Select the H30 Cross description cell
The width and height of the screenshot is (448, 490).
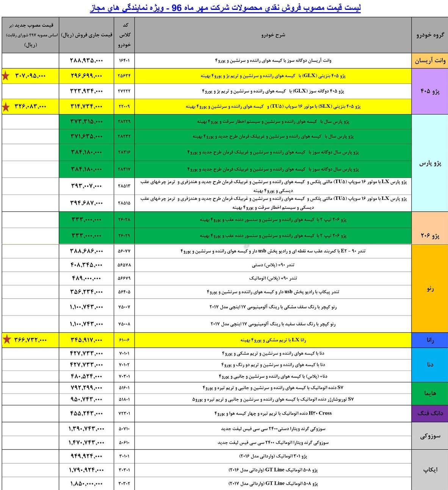coord(273,413)
